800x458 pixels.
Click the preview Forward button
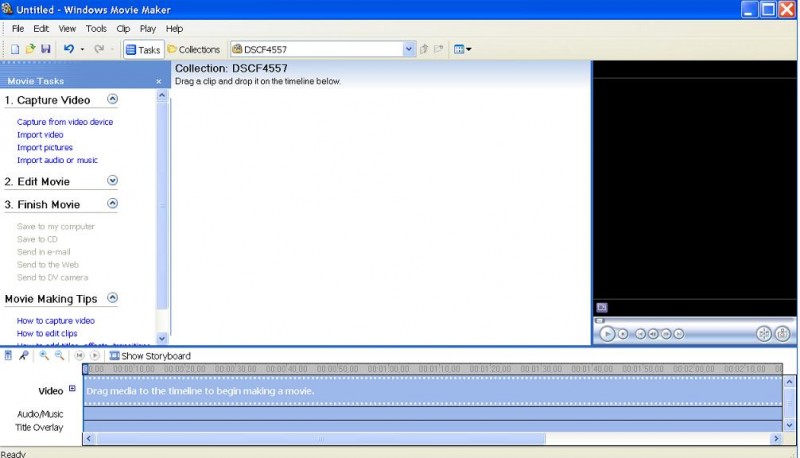[679, 334]
